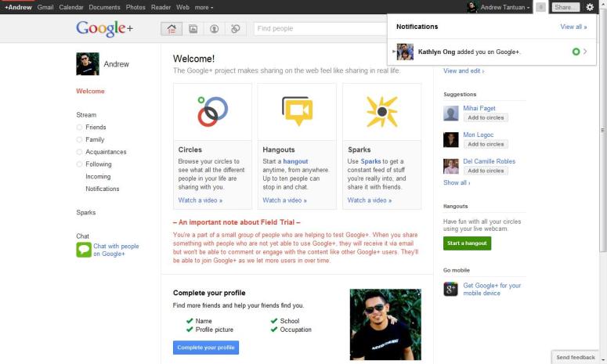The height and width of the screenshot is (364, 607).
Task: Click Show all suggestions link
Action: (x=457, y=182)
